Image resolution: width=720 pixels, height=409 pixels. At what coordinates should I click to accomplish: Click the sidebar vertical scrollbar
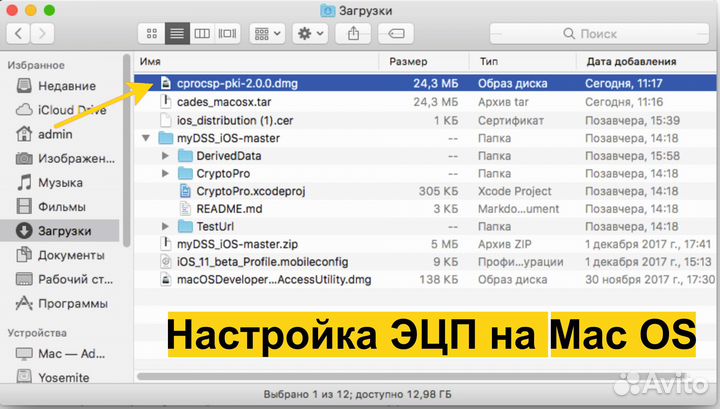click(126, 151)
